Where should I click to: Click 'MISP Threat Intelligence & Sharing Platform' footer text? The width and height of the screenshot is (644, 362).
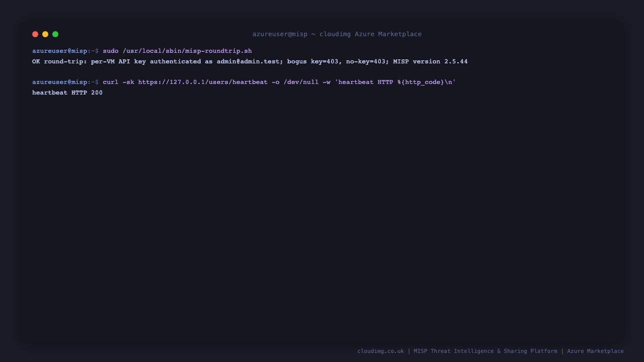coord(486,351)
